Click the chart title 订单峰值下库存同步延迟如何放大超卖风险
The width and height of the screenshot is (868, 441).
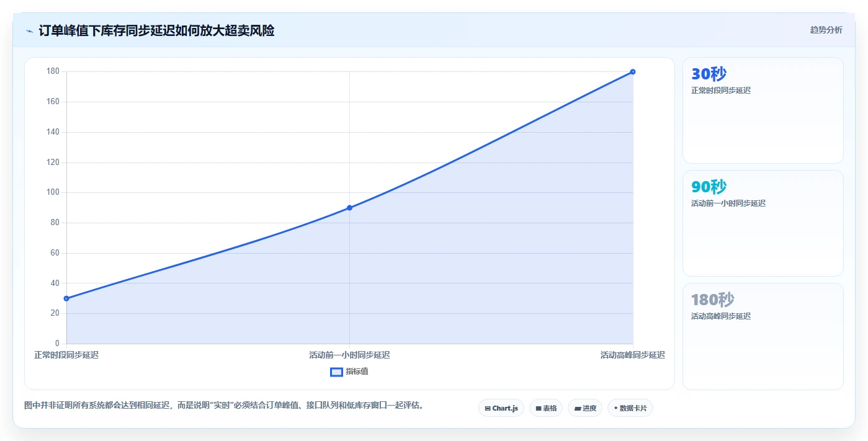(x=156, y=30)
